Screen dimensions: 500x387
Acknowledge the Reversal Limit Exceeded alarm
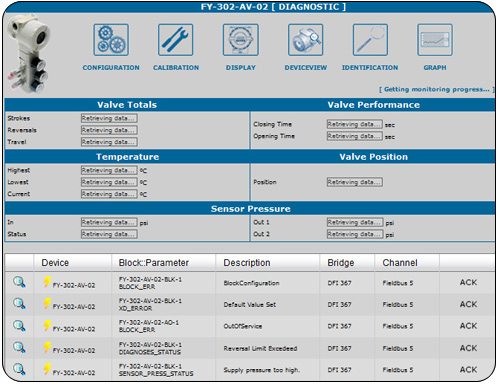tap(468, 348)
